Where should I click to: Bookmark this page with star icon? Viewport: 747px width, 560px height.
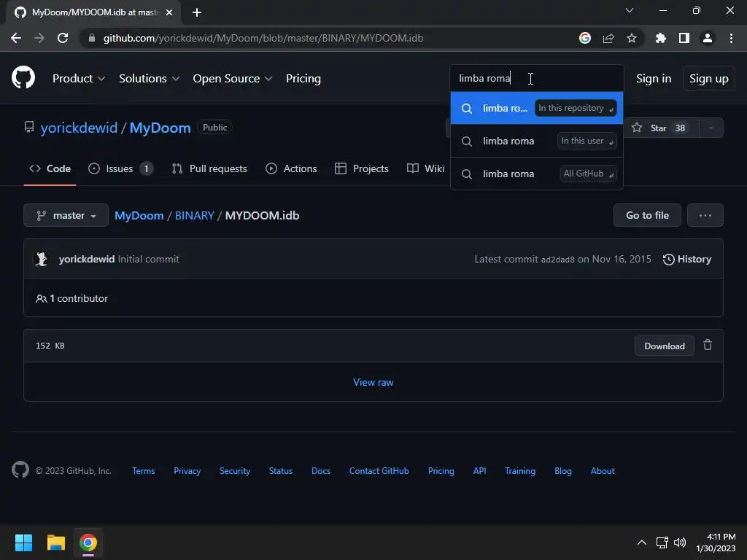[x=632, y=38]
